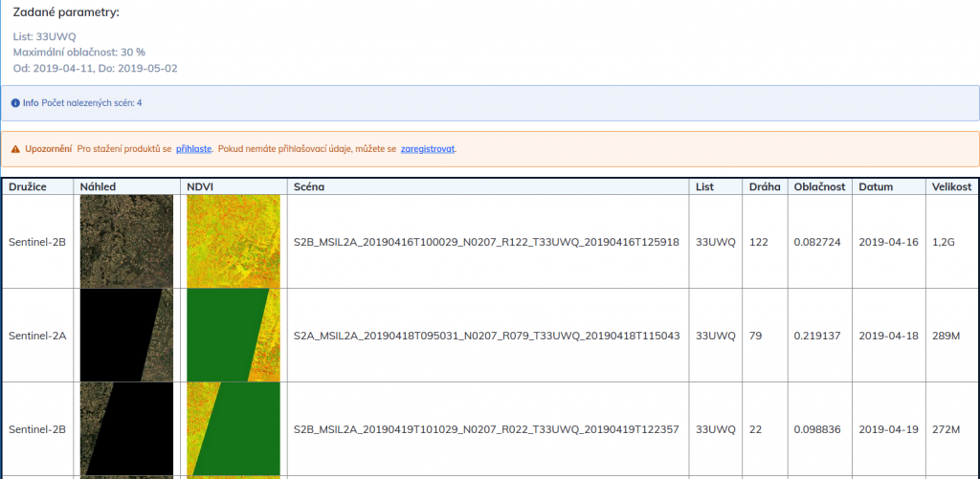
Task: Click the "List: 33UWQ" parameter line
Action: [x=44, y=36]
